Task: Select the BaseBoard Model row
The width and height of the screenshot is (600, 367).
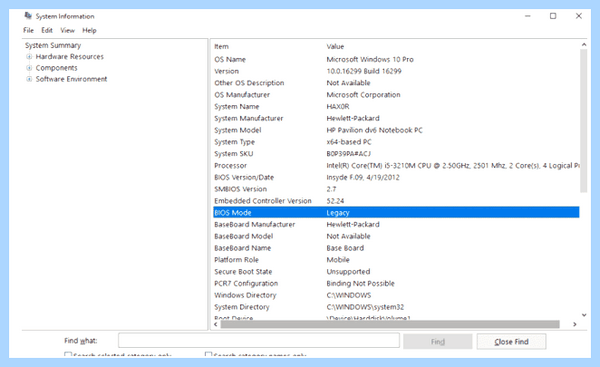Action: (396, 237)
